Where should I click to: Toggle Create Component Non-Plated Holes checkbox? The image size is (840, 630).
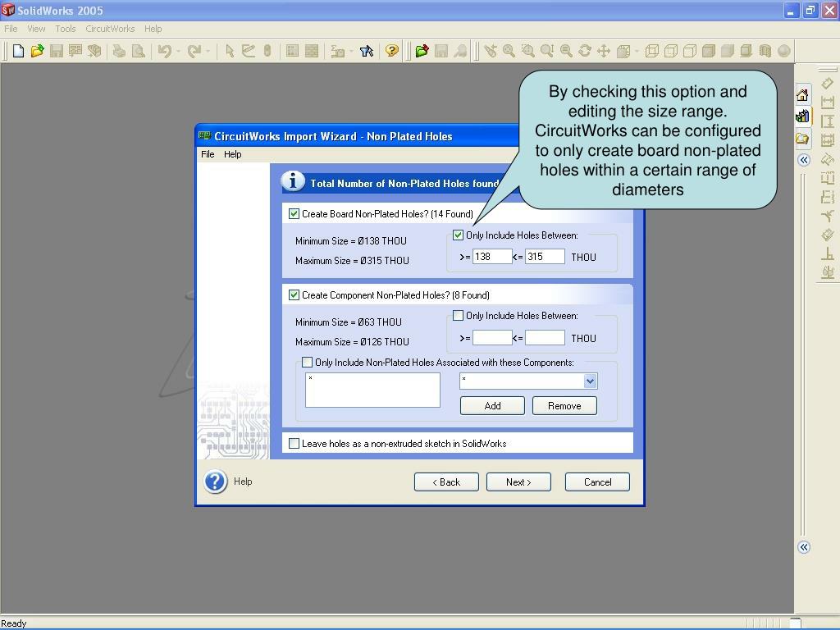(x=294, y=294)
